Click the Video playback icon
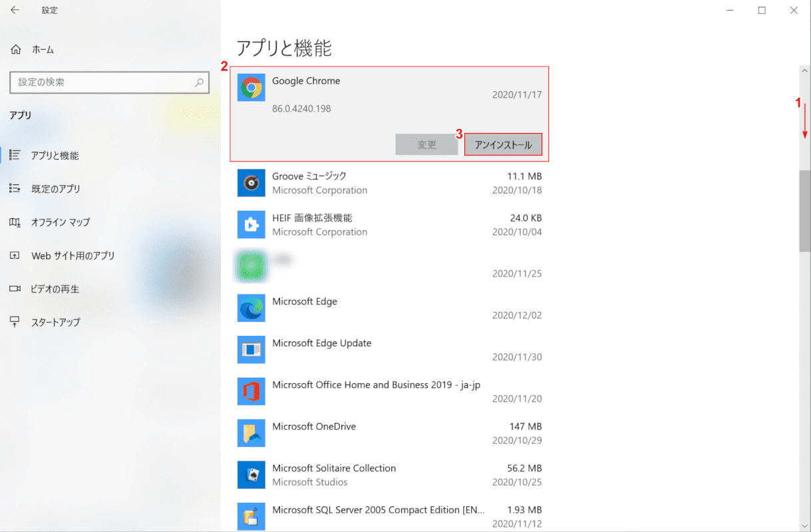Viewport: 811px width, 532px height. pos(15,289)
